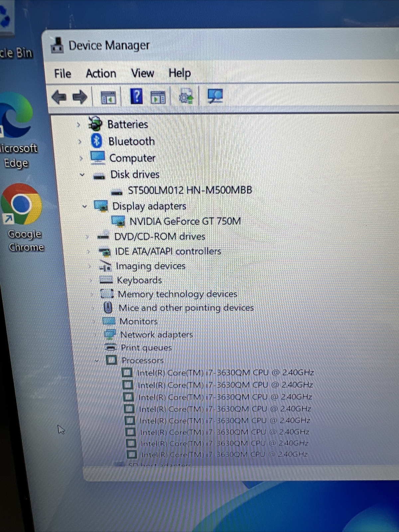Screen dimensions: 399x532
Task: Expand the DVD/CD-ROM drives node
Action: (87, 237)
